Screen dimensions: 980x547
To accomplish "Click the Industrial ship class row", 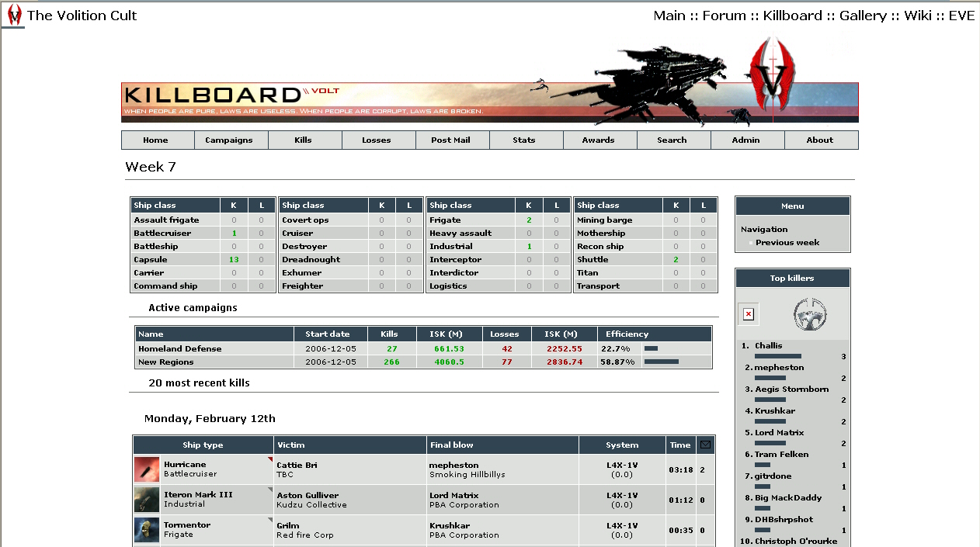I will tap(499, 247).
